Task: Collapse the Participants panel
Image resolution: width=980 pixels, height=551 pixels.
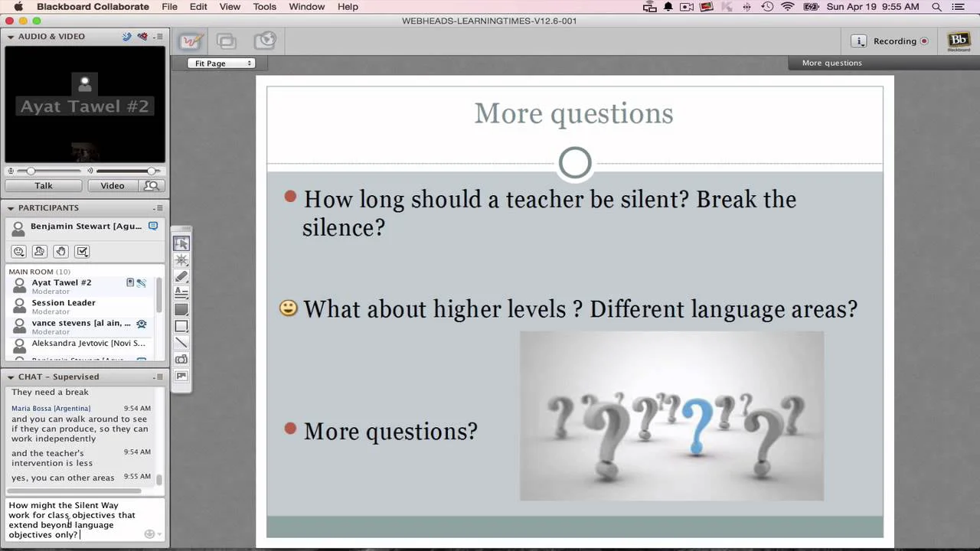Action: [11, 208]
